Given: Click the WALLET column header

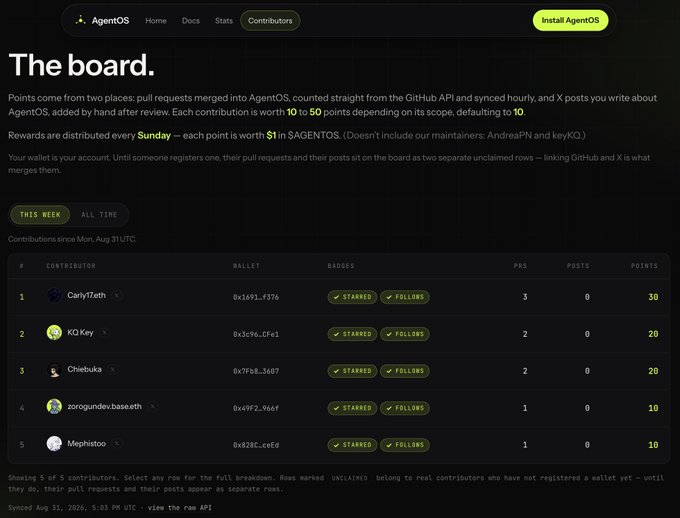Looking at the screenshot, I should pos(246,266).
